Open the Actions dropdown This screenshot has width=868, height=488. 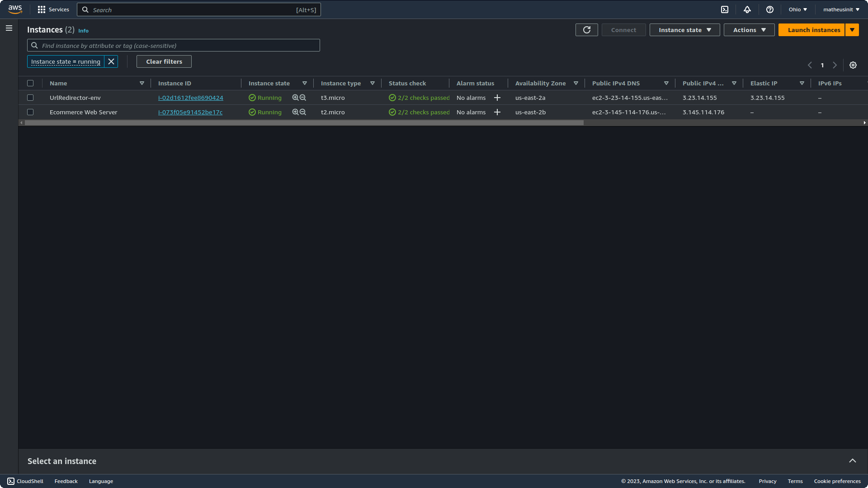point(749,30)
